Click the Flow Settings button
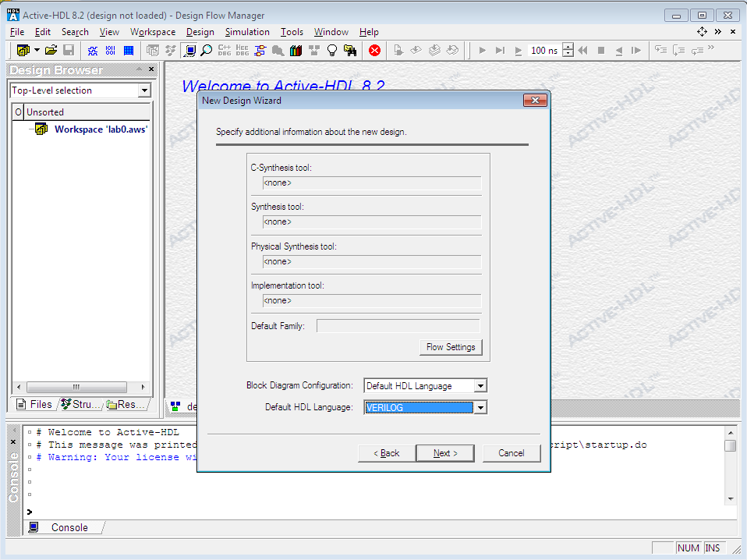The width and height of the screenshot is (747, 560). 451,347
